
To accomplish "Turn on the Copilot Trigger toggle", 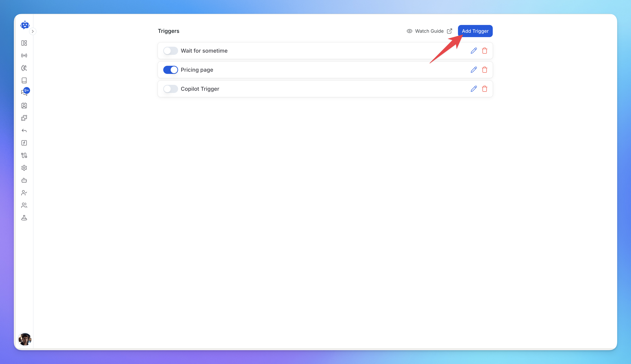I will point(170,89).
